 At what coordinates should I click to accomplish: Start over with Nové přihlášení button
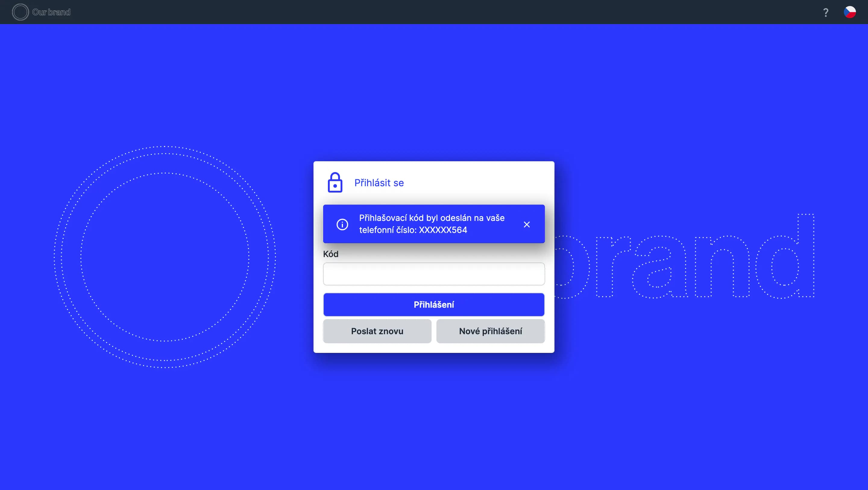pos(490,331)
